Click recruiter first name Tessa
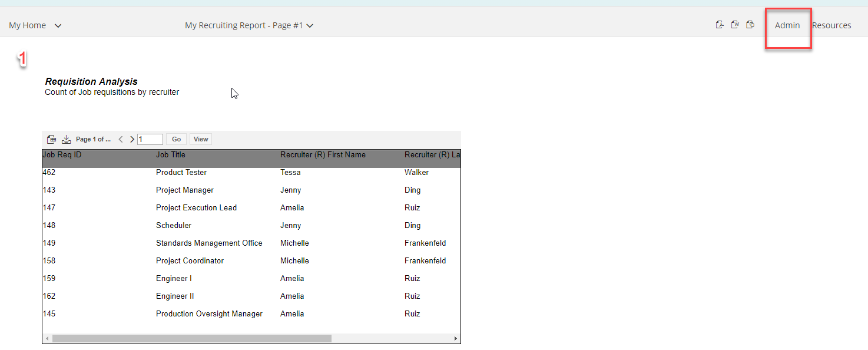Image resolution: width=868 pixels, height=350 pixels. [x=290, y=173]
